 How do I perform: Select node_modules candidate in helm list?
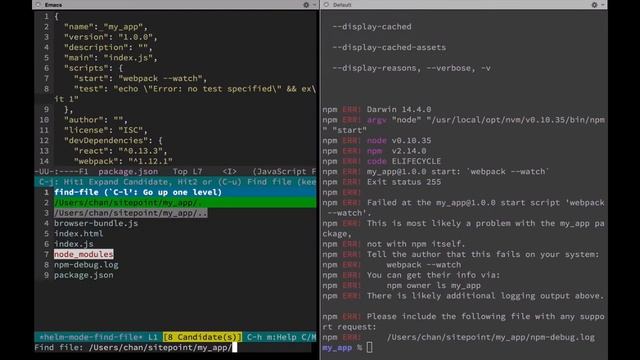coord(83,254)
